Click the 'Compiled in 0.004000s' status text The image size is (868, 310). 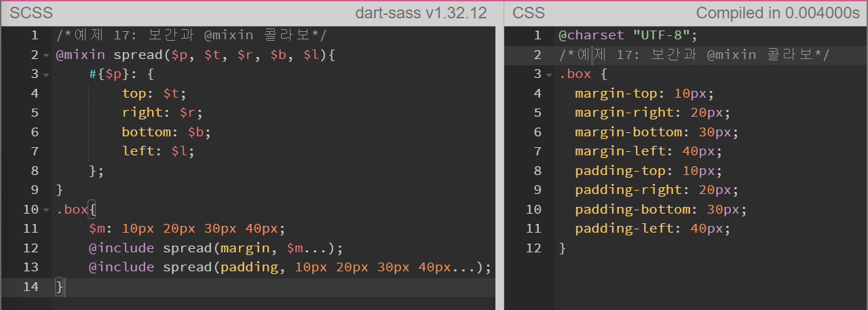click(x=778, y=13)
